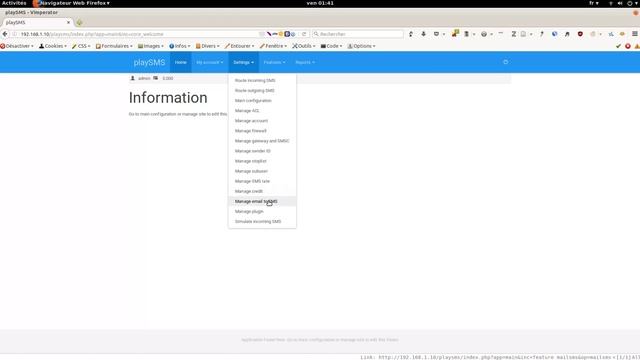The image size is (640, 360).
Task: Open Navigateur Web Firefox app menu
Action: coord(71,3)
